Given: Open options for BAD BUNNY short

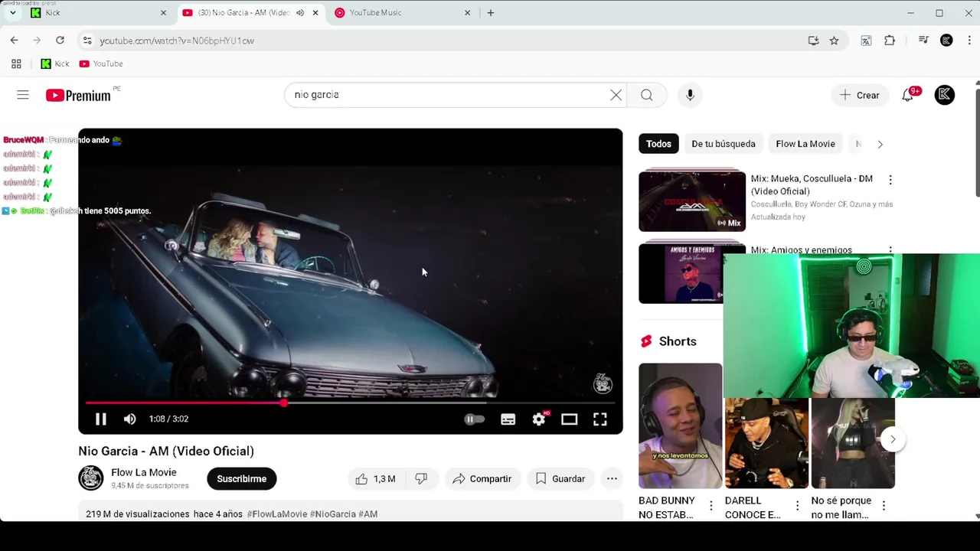Looking at the screenshot, I should pyautogui.click(x=711, y=506).
